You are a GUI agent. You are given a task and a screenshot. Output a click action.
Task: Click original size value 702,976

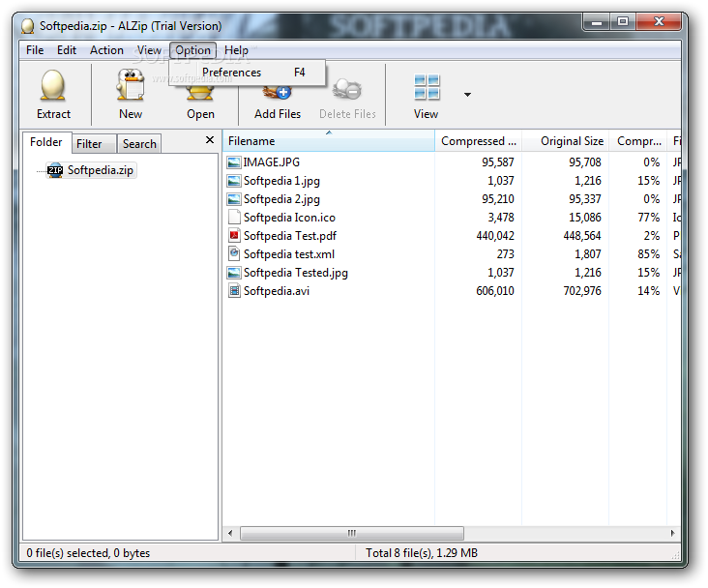coord(582,291)
